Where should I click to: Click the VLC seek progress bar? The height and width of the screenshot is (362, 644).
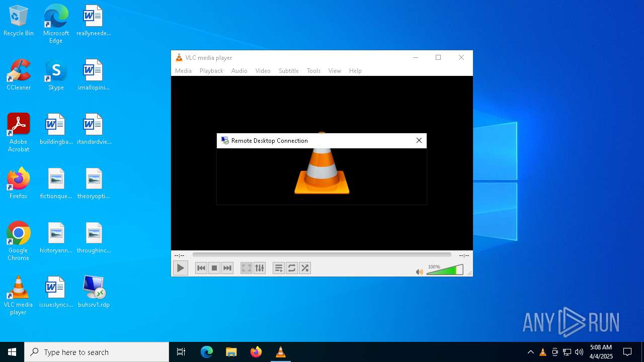click(x=322, y=255)
